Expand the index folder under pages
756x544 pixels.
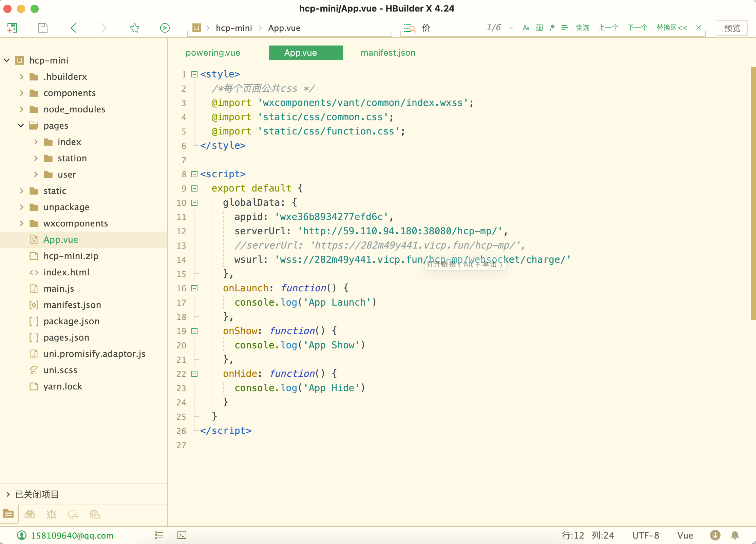point(36,142)
